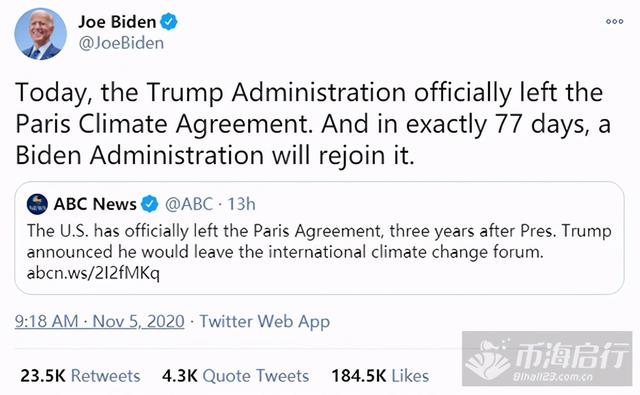The image size is (640, 395).
Task: Open the abcn.ws/2I2fMKq link
Action: (93, 273)
